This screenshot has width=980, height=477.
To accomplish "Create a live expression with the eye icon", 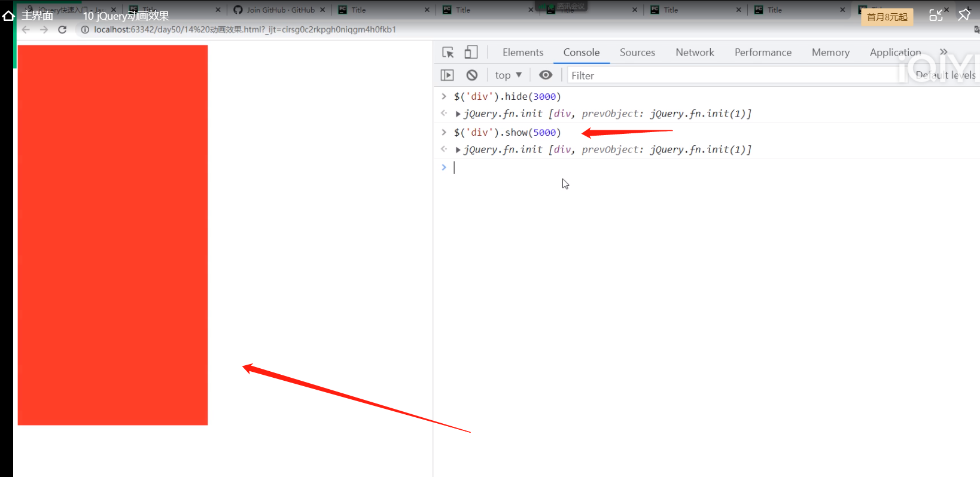I will 546,75.
